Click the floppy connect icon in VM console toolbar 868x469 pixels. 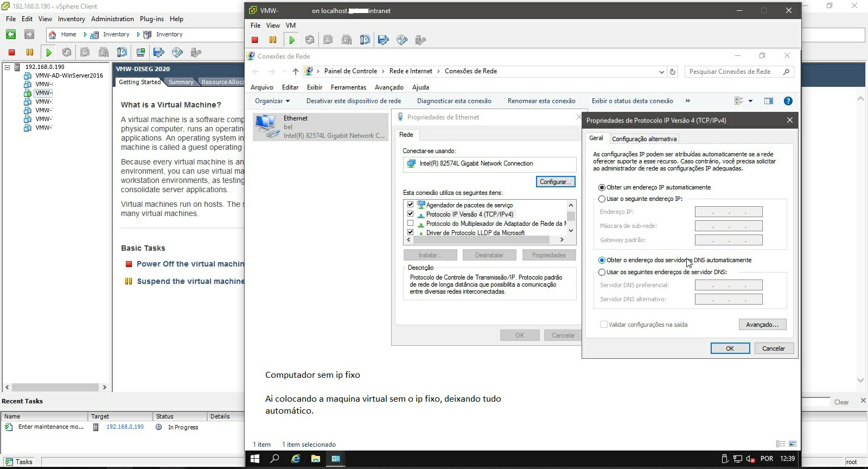[384, 40]
